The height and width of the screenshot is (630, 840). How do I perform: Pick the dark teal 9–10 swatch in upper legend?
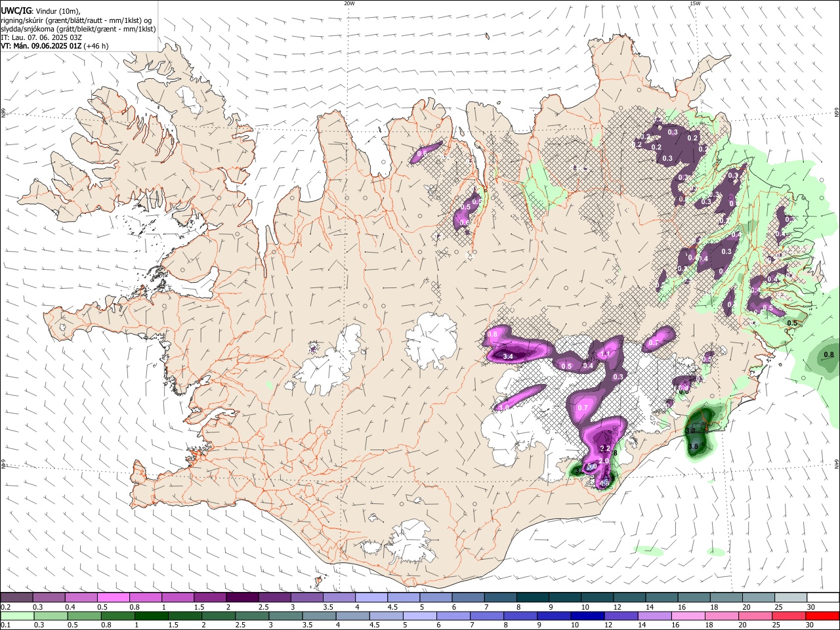[x=564, y=598]
